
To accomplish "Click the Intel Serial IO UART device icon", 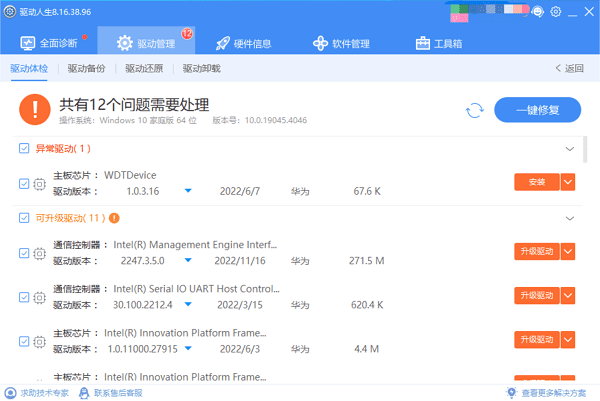I will [x=40, y=296].
